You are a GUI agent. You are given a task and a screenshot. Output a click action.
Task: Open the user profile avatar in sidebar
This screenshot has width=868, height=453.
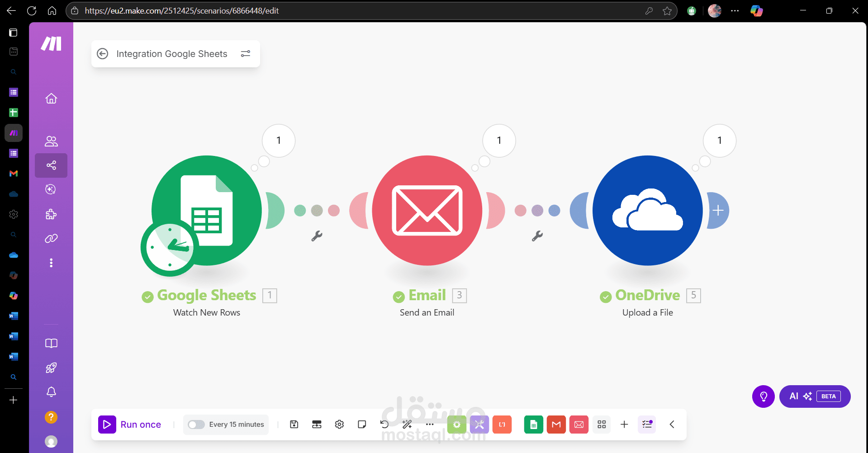tap(51, 441)
